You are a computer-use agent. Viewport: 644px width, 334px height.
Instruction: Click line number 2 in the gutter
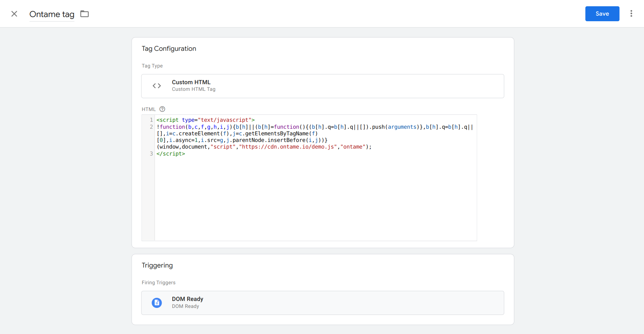point(151,127)
